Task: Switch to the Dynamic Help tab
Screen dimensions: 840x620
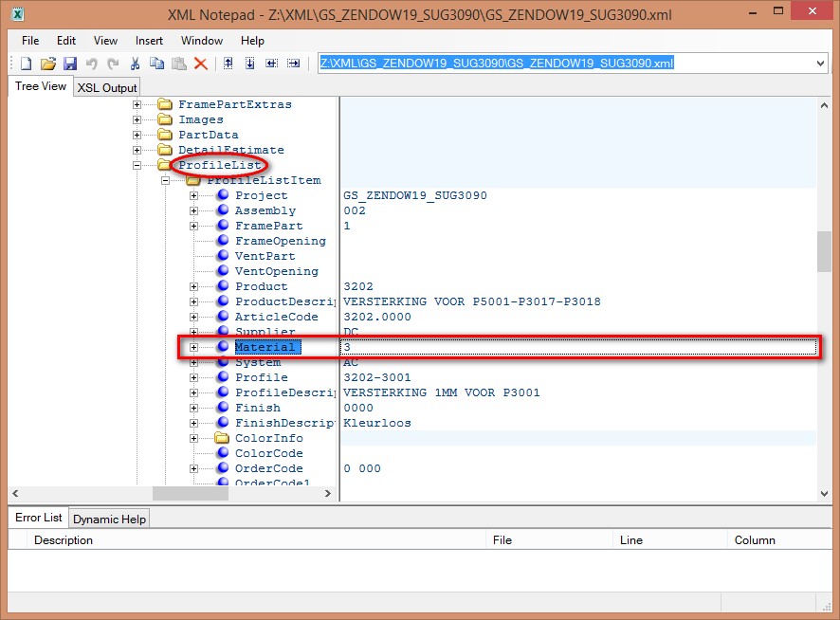Action: (x=109, y=519)
